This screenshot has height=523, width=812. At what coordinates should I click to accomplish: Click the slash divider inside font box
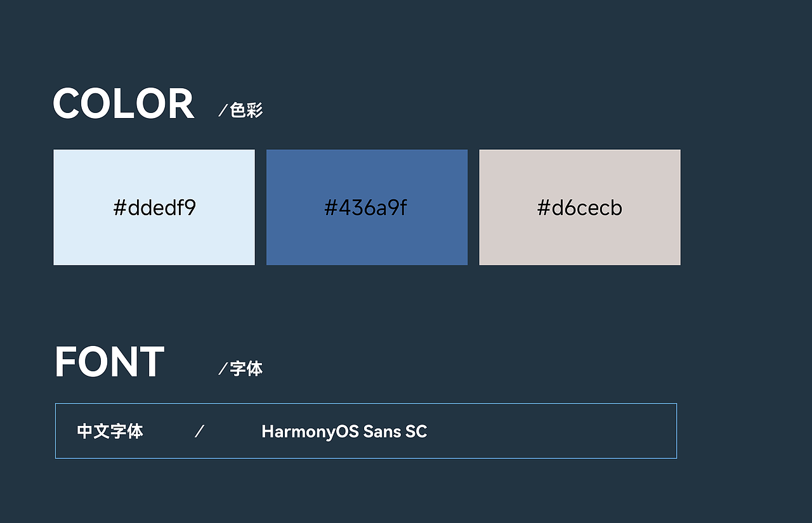point(199,432)
